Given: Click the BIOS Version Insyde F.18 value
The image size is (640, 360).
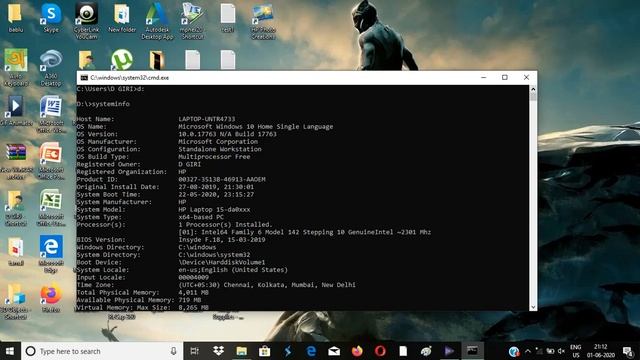Looking at the screenshot, I should coord(222,240).
